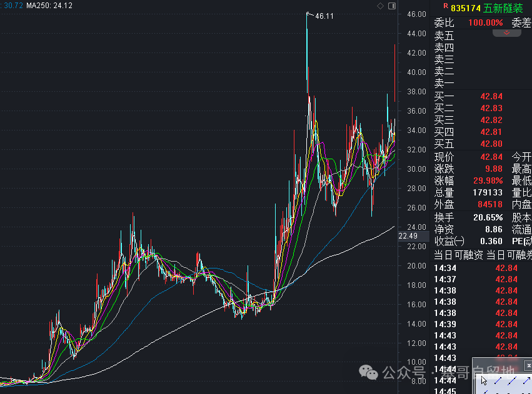Pick the line tool right of cursor arrow
The image size is (532, 394).
point(498,380)
